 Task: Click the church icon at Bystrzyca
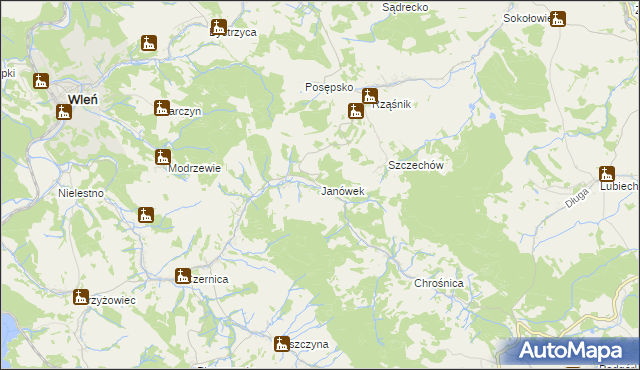click(x=219, y=27)
